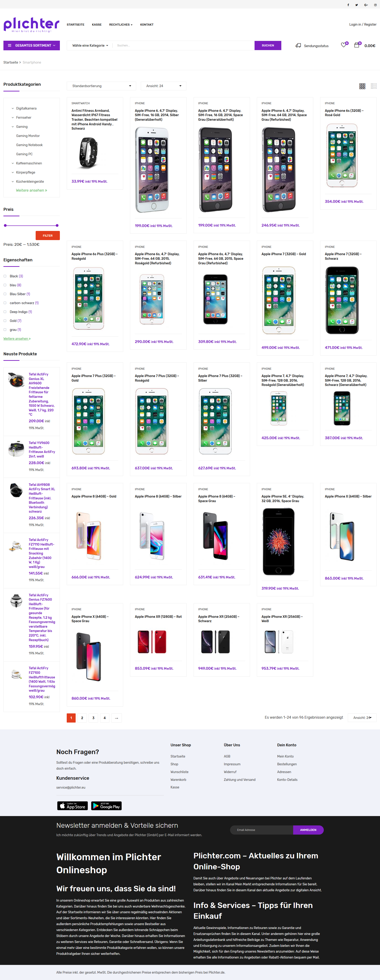This screenshot has height=980, width=380.
Task: Open the Twitter social icon
Action: (356, 5)
